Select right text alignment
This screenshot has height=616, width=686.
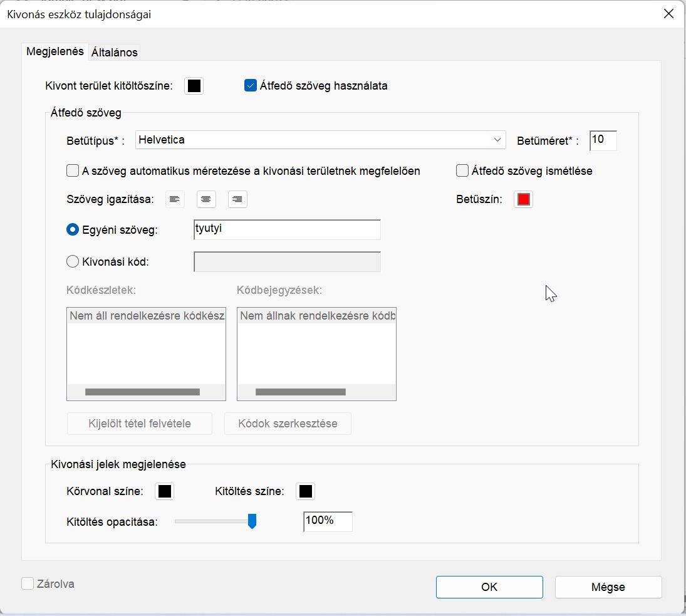[x=237, y=199]
